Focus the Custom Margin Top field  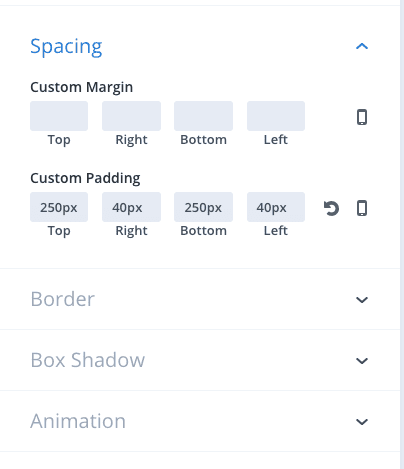(59, 116)
